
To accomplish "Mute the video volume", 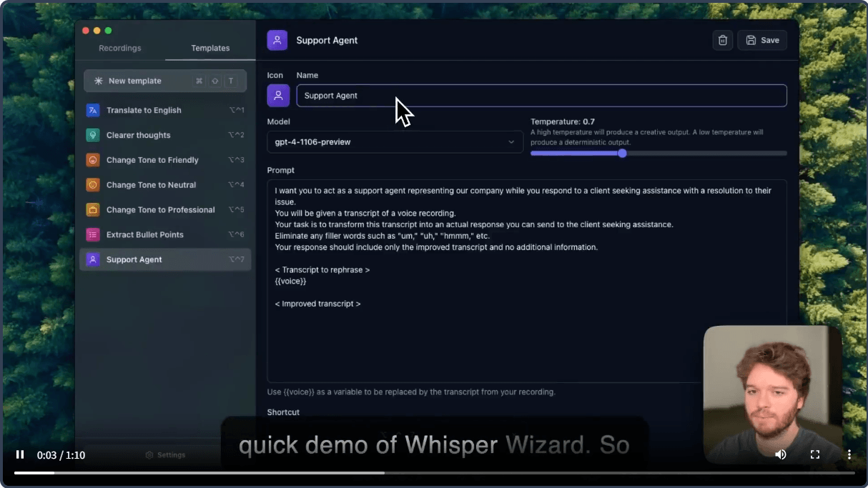I will pyautogui.click(x=781, y=454).
